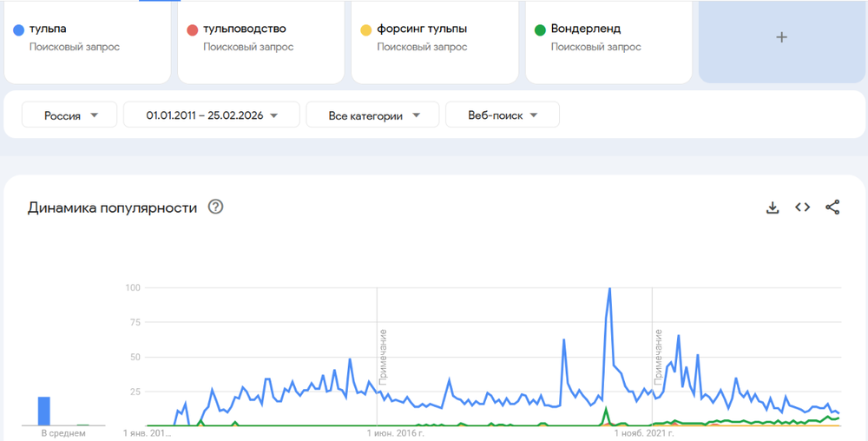Expand the Веб-поиск search type dropdown
Viewport: 868px width, 441px height.
pos(502,115)
